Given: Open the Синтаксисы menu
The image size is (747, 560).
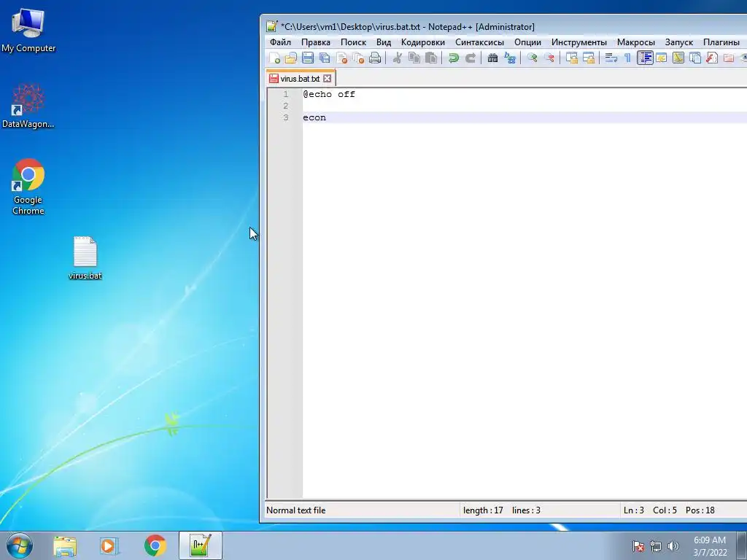Looking at the screenshot, I should [479, 42].
